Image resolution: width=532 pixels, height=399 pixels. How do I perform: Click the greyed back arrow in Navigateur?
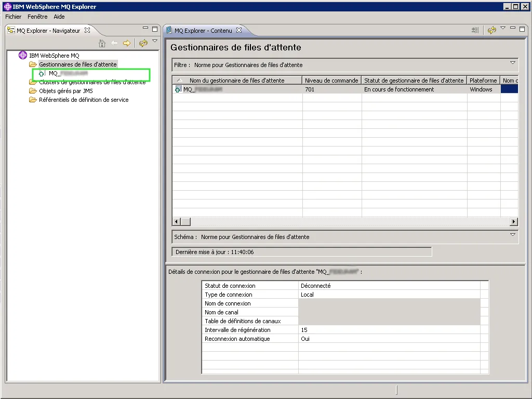tap(114, 43)
